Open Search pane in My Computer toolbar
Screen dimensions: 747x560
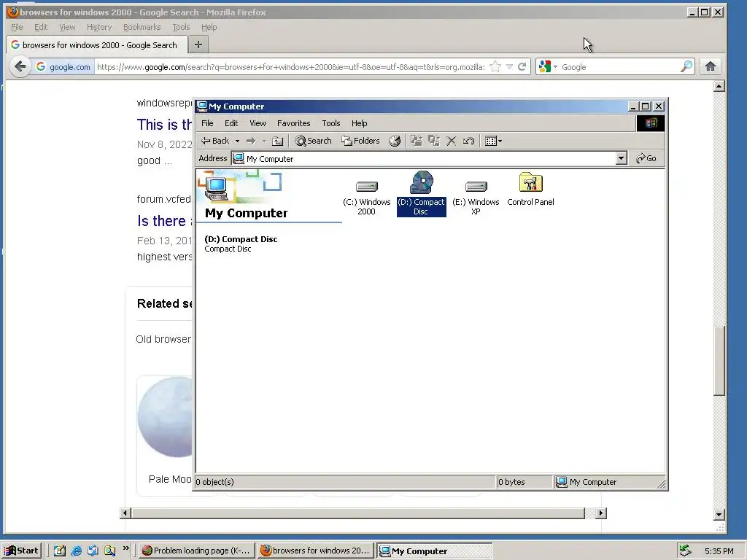click(313, 141)
